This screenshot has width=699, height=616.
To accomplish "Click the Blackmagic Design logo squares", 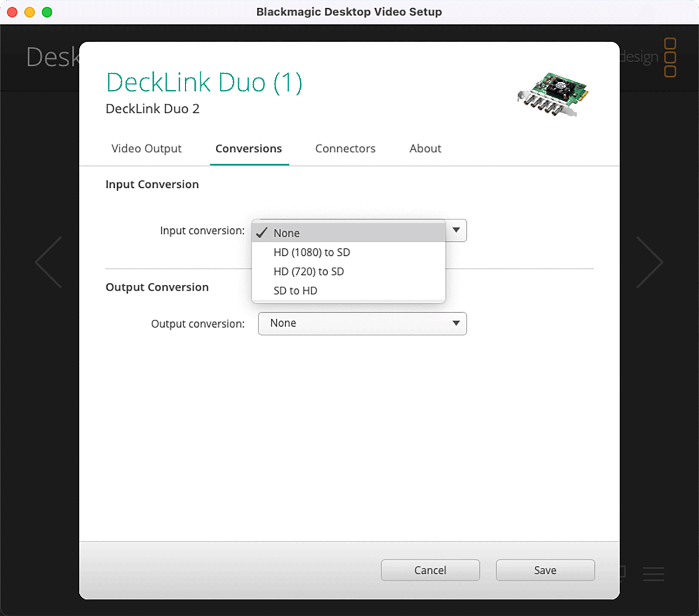I will pos(670,58).
